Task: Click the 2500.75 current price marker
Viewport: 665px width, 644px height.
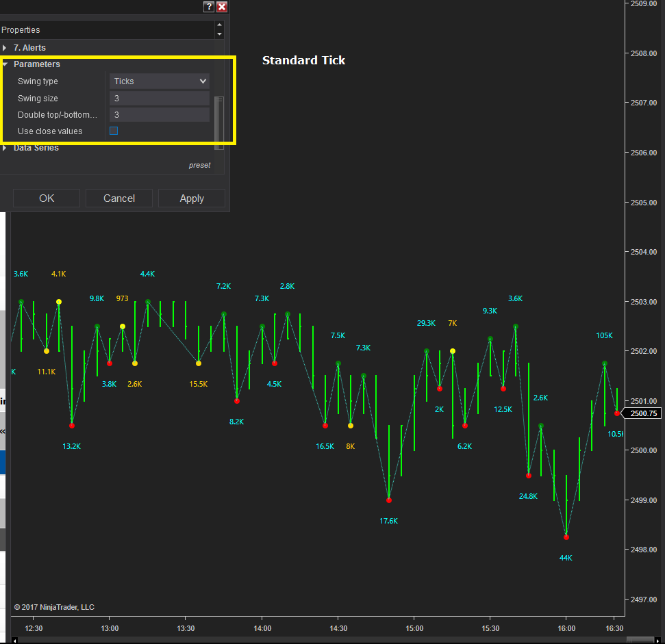Action: 642,413
